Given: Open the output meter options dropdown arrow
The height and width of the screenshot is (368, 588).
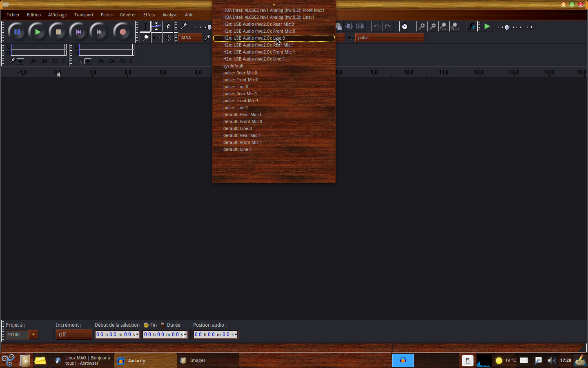Looking at the screenshot, I should (88, 61).
